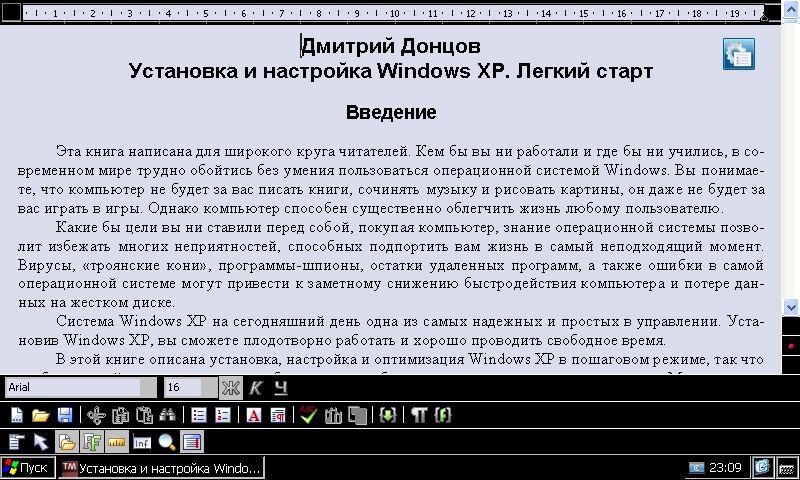800x480 pixels.
Task: Click the word count statistics icon
Action: pos(333,416)
